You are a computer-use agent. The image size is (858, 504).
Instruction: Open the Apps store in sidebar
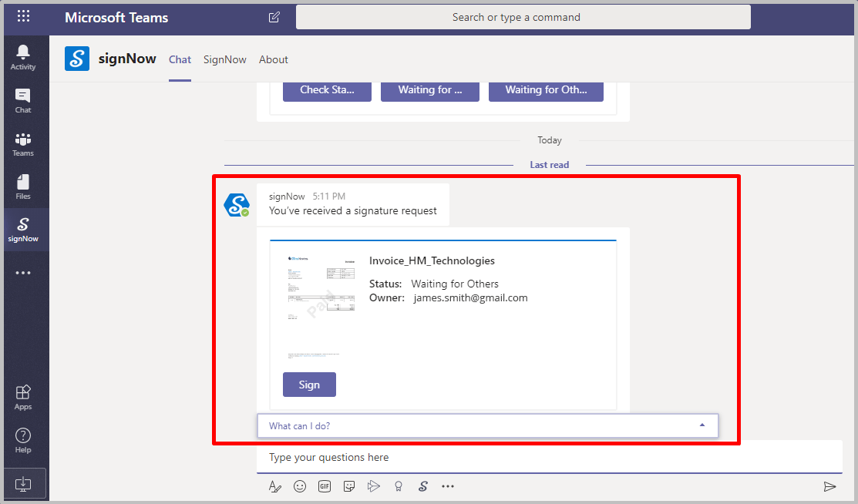point(23,398)
